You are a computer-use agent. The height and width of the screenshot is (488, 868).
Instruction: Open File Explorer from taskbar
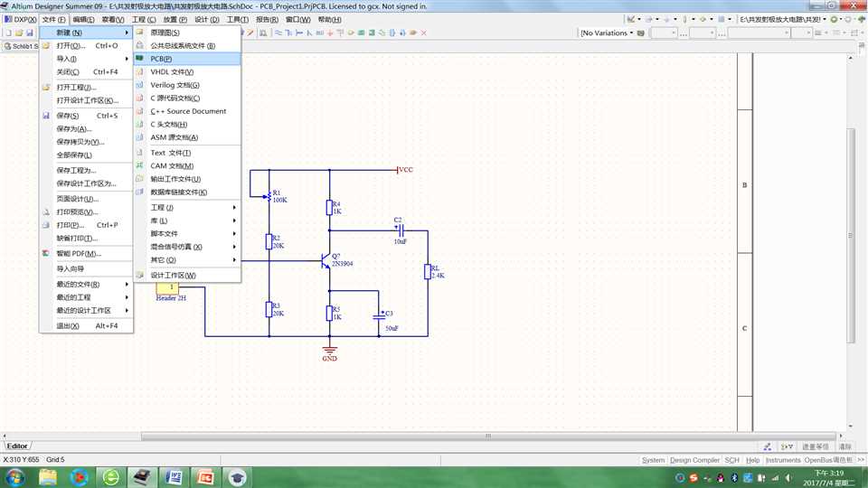48,477
